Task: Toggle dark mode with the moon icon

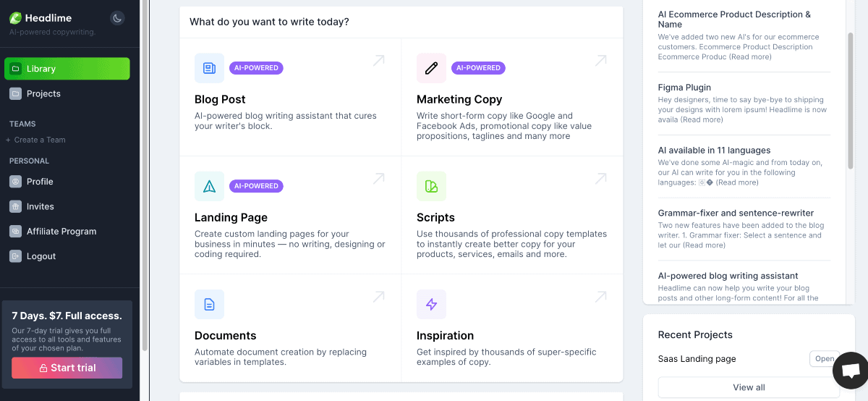Action: pyautogui.click(x=117, y=18)
